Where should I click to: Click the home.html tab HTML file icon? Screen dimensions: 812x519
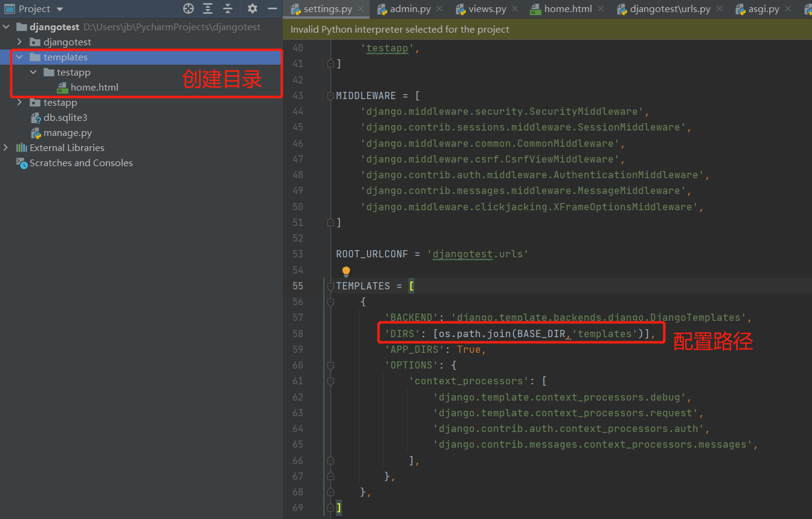click(535, 9)
